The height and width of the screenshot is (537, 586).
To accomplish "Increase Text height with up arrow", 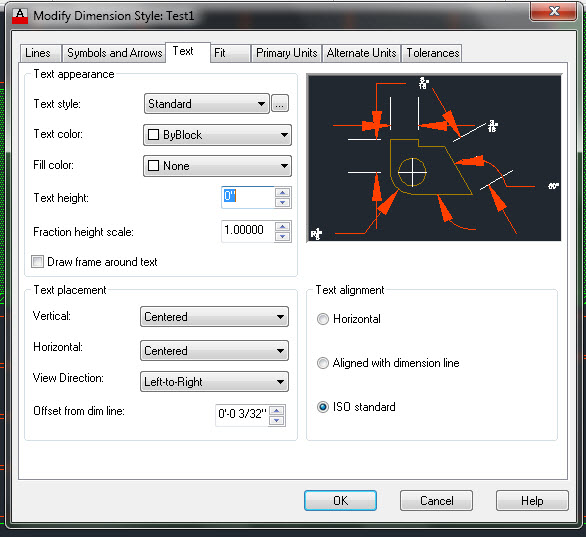I will pos(283,192).
